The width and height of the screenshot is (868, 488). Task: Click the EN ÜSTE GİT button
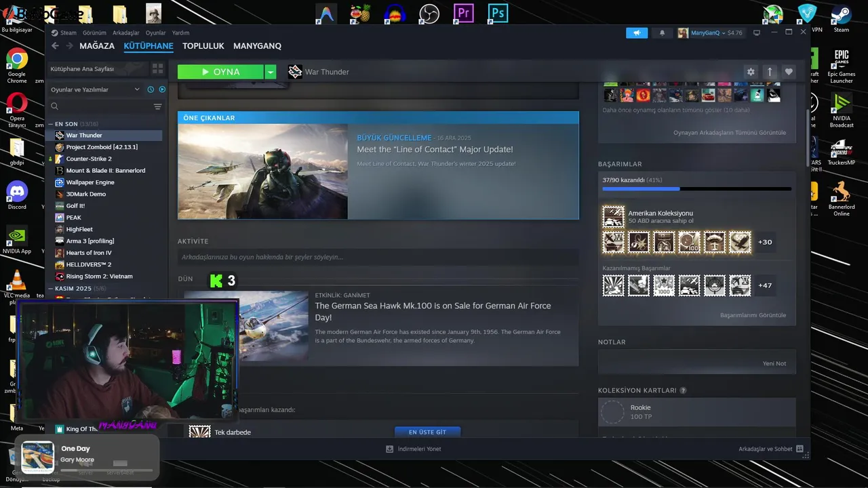(427, 432)
